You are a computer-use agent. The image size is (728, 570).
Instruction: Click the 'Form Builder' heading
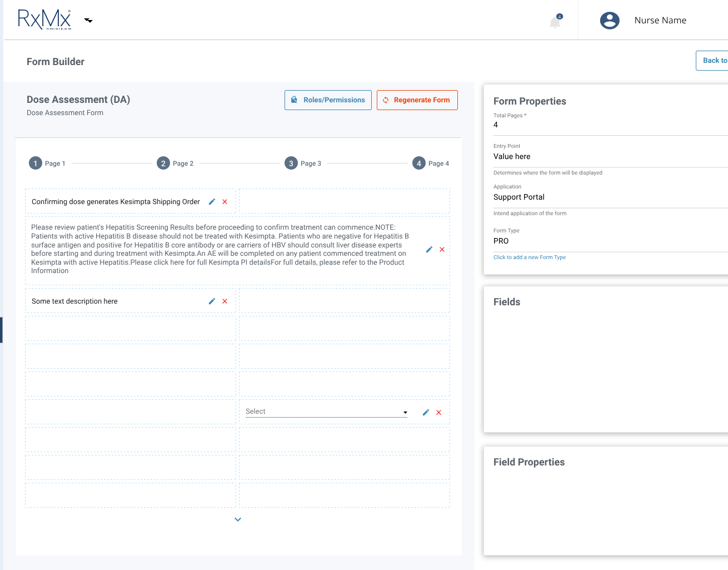click(56, 62)
